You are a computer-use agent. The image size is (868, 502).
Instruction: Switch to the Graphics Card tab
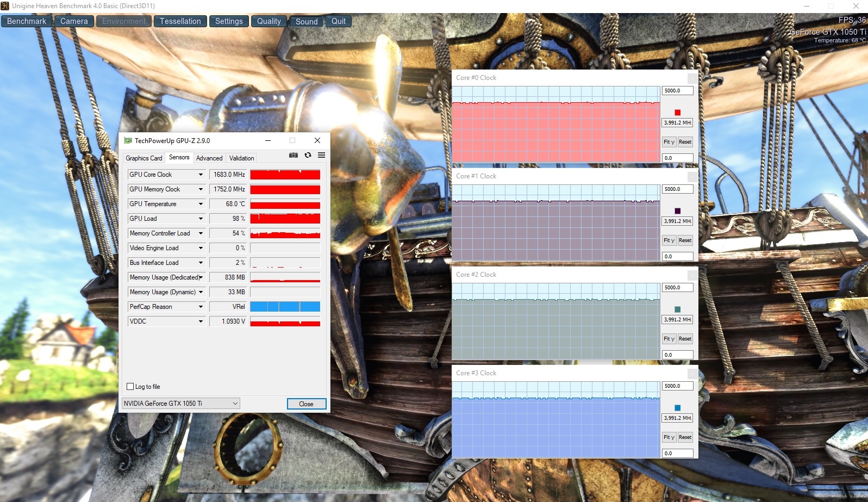144,158
